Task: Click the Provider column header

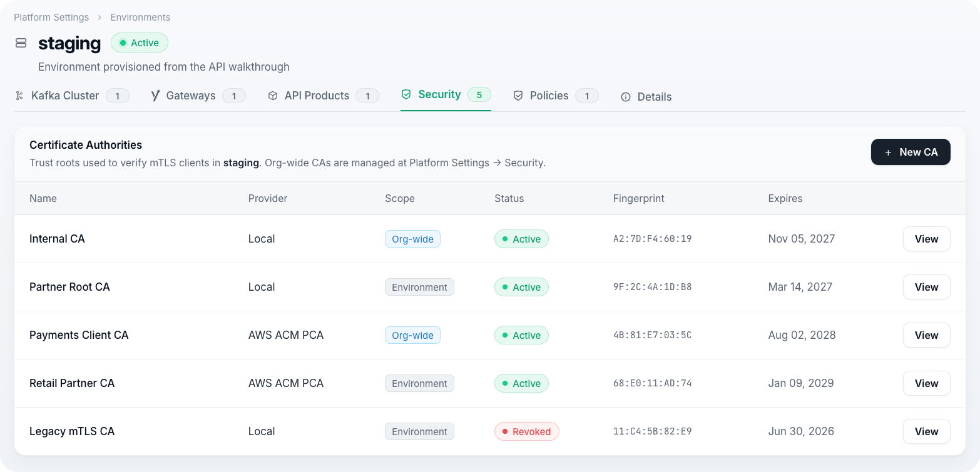Action: (x=268, y=198)
